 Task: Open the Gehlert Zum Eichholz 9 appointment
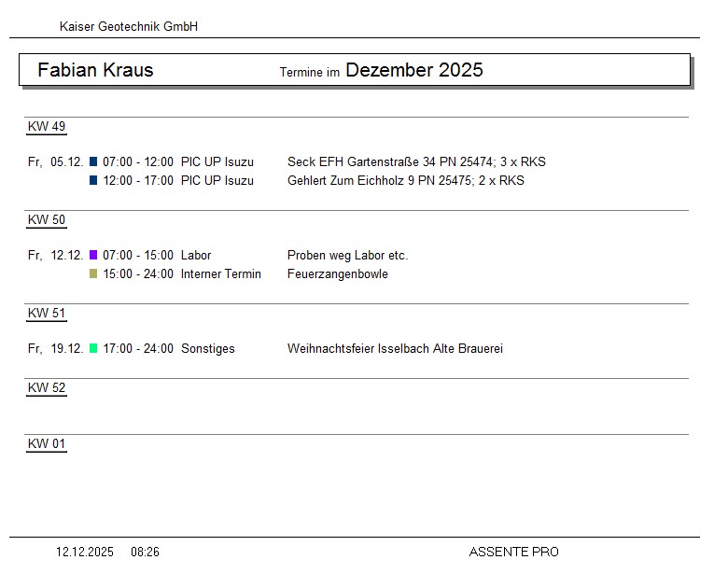click(x=405, y=180)
